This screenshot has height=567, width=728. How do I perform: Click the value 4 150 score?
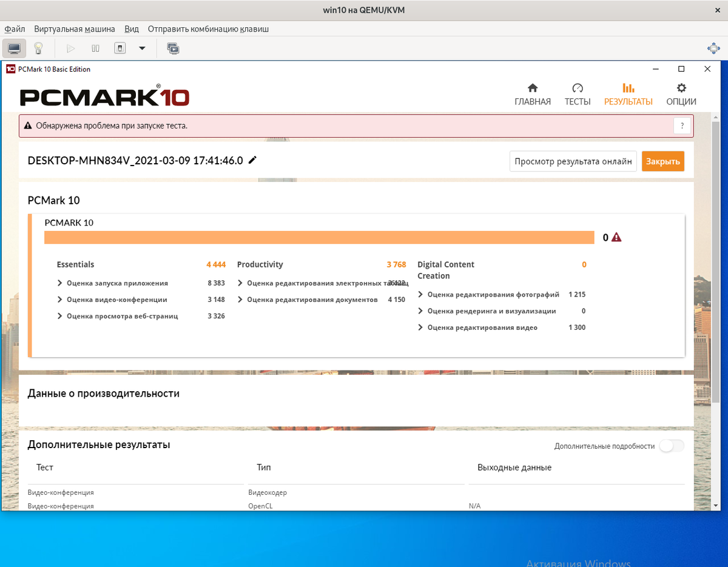(396, 300)
